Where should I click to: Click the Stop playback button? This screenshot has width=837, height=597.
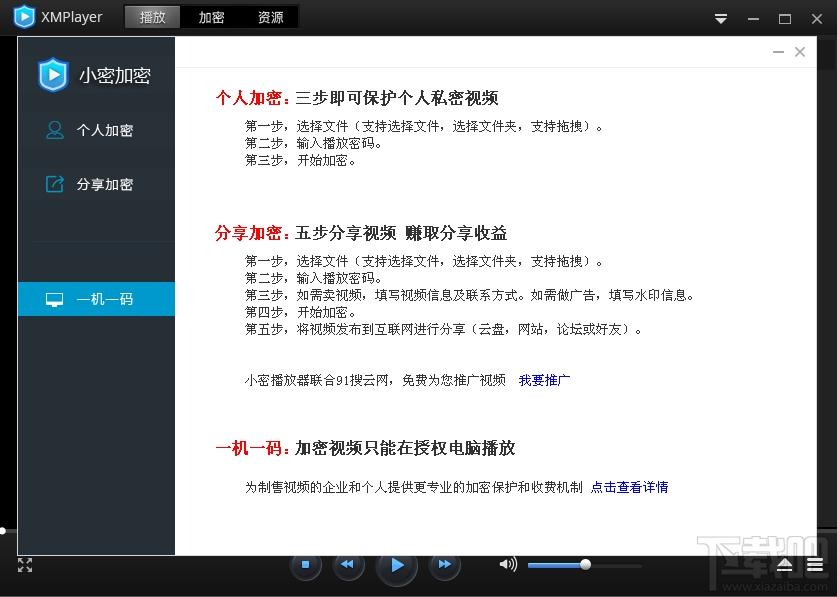click(305, 565)
